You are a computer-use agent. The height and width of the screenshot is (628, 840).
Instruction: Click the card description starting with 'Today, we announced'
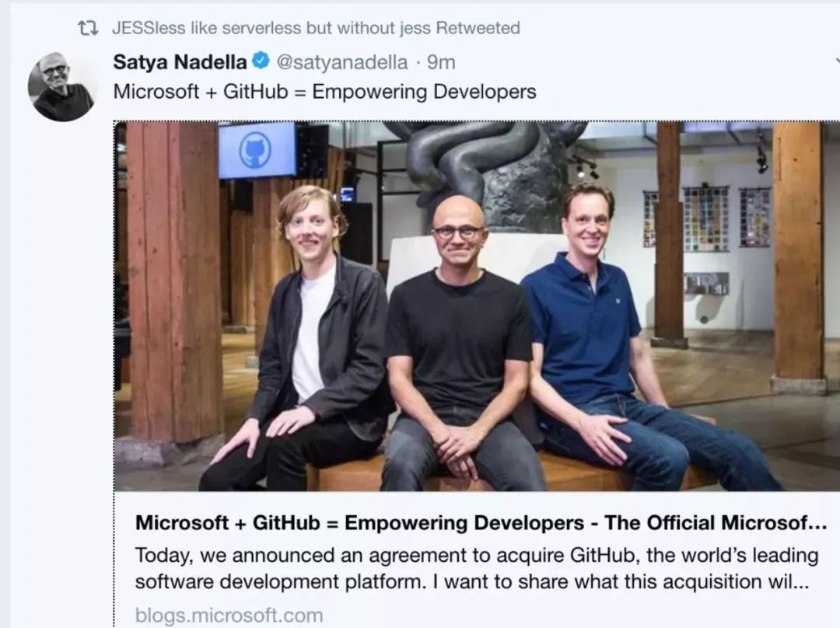(477, 568)
